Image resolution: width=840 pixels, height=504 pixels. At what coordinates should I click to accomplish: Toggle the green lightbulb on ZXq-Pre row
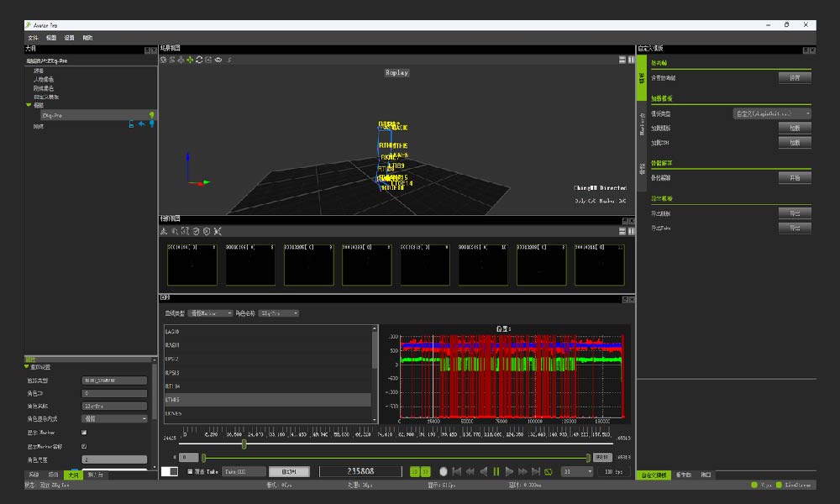click(x=152, y=115)
